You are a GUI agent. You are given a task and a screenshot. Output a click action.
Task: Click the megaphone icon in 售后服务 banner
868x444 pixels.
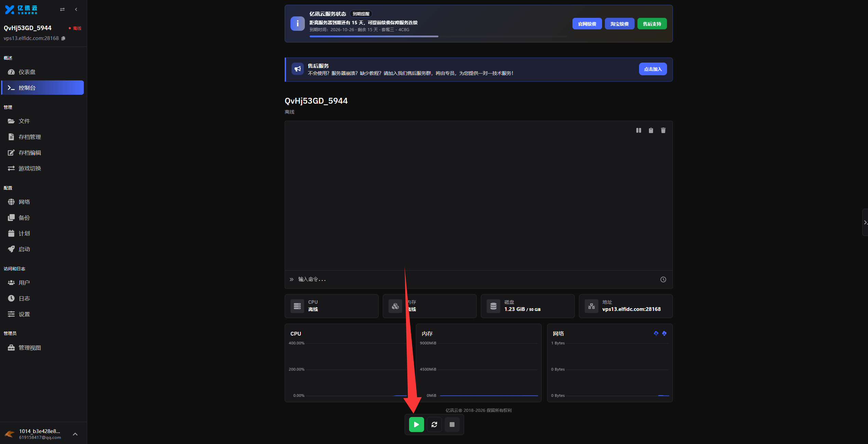click(297, 69)
